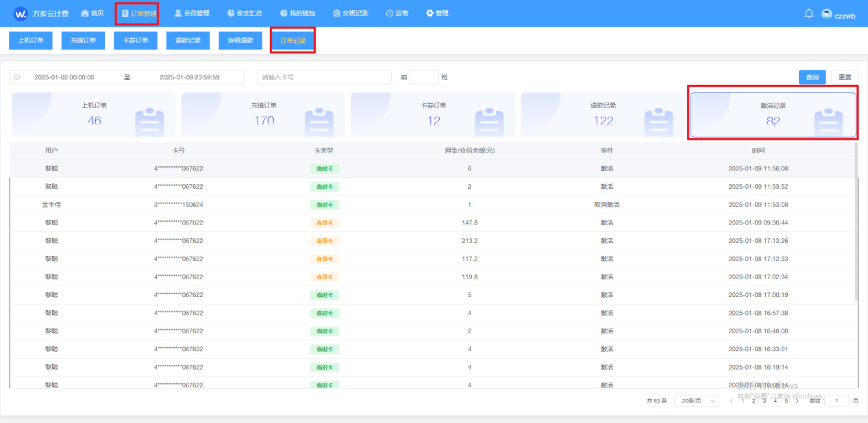This screenshot has width=868, height=423.
Task: Click the 取消激活 event cell
Action: tap(606, 204)
